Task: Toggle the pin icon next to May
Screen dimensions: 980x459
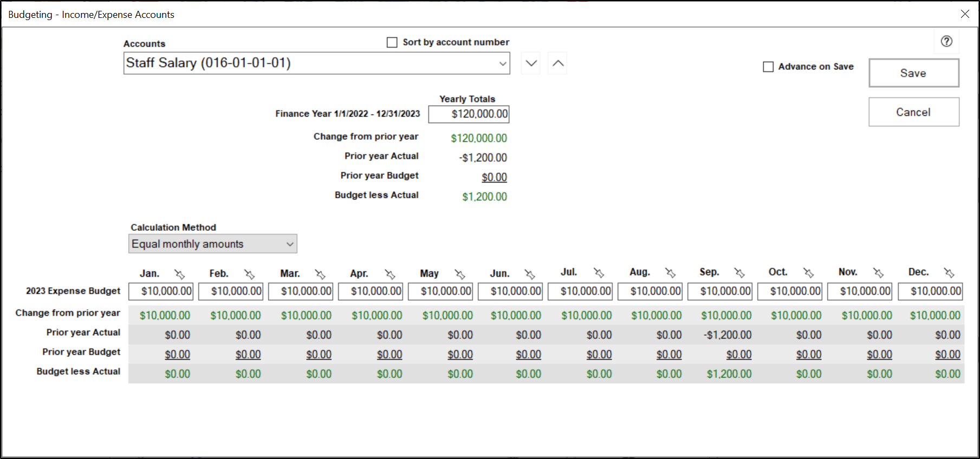Action: point(460,274)
